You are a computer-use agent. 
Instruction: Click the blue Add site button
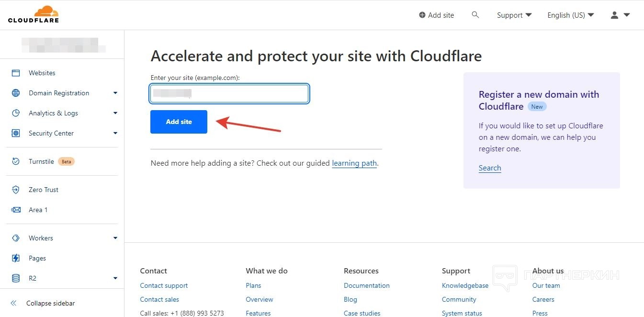coord(179,122)
